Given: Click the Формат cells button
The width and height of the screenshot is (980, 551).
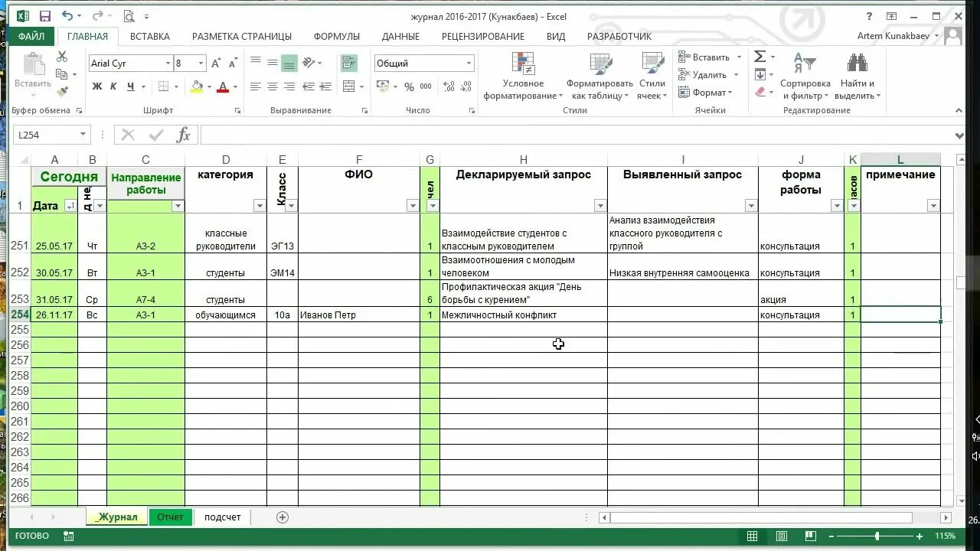Looking at the screenshot, I should (707, 93).
